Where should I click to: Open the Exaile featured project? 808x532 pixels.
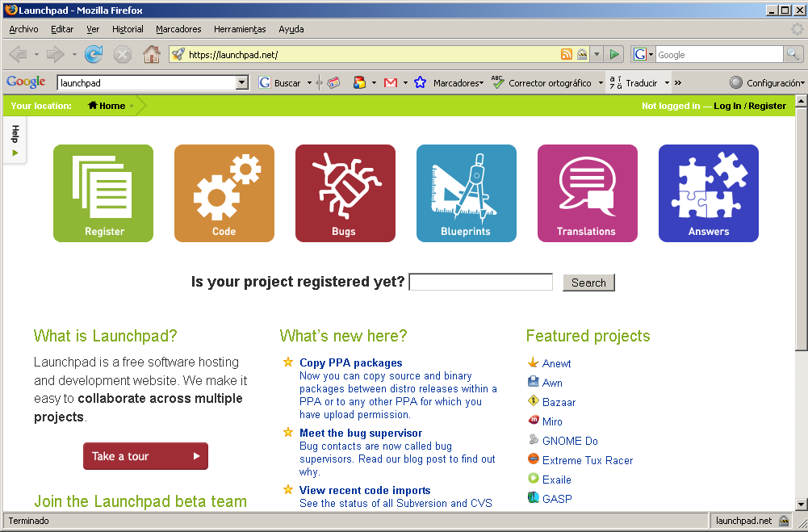(556, 480)
